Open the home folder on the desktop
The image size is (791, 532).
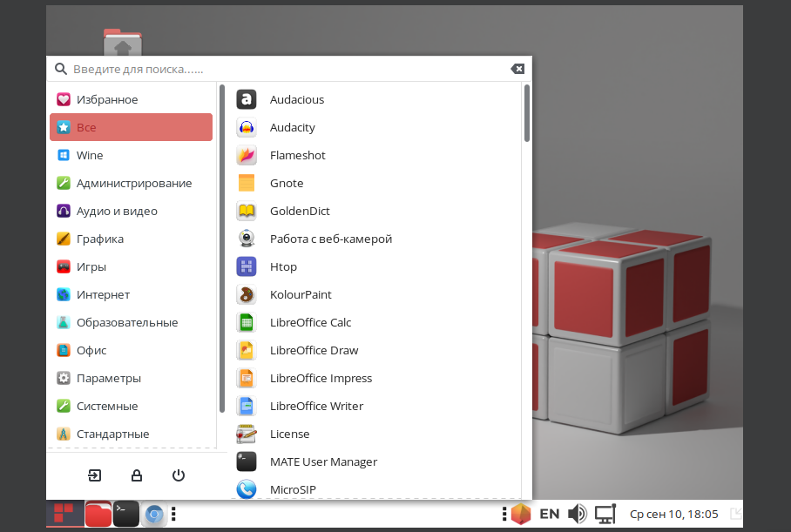coord(123,43)
